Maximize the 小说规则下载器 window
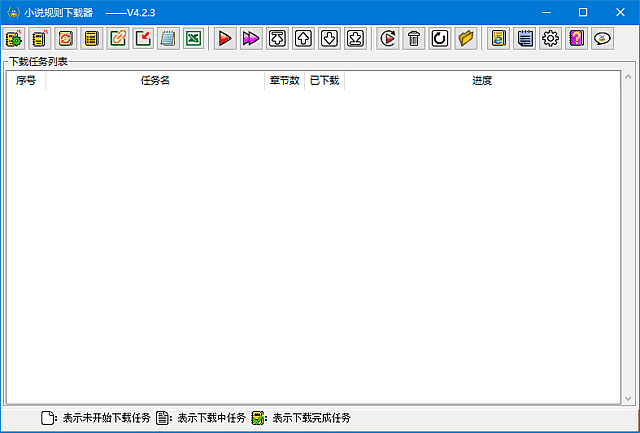 coord(583,13)
